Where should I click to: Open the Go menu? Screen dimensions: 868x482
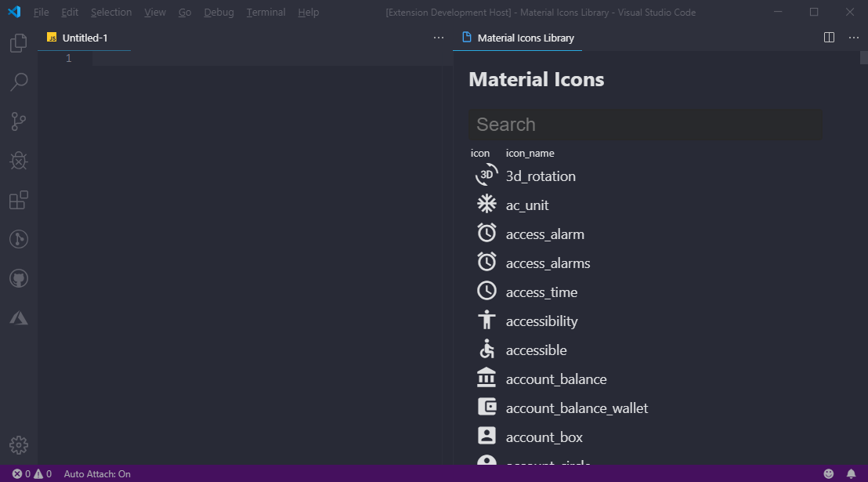185,13
